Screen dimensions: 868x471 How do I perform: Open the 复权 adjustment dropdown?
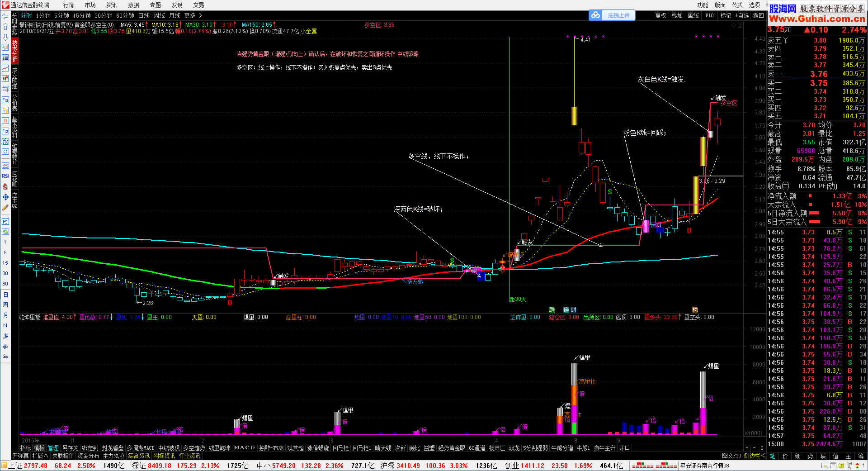point(660,15)
